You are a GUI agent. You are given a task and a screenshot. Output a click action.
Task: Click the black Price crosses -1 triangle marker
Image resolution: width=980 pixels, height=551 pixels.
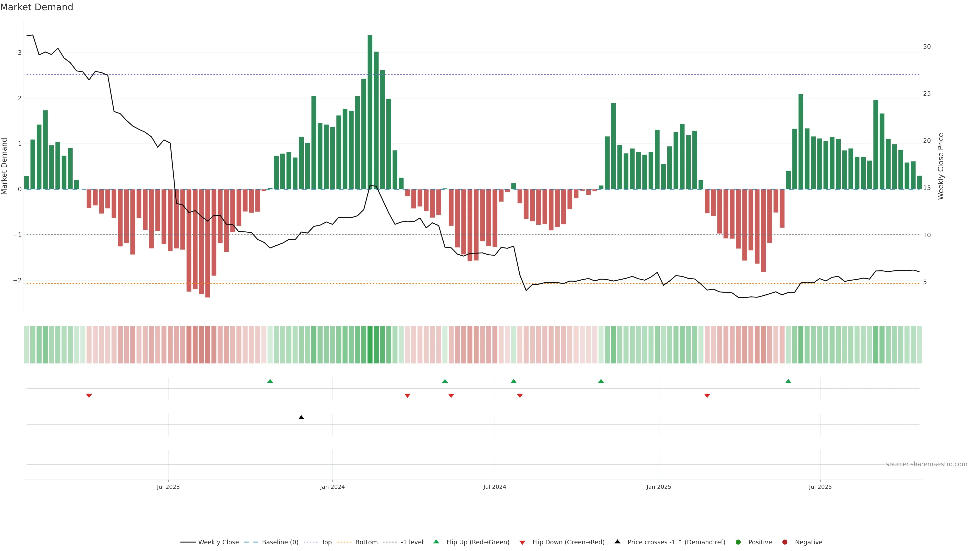pos(301,418)
